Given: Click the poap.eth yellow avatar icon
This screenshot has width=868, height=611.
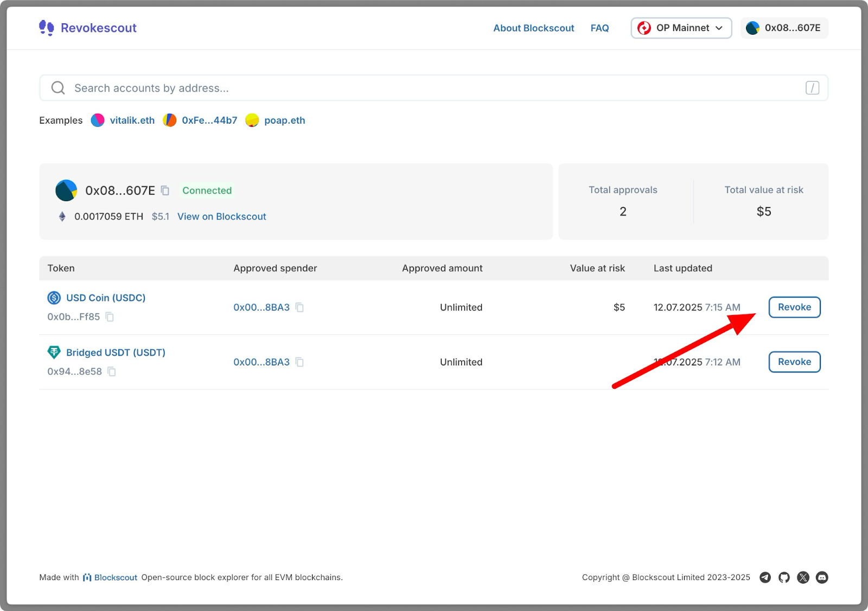Looking at the screenshot, I should [252, 120].
